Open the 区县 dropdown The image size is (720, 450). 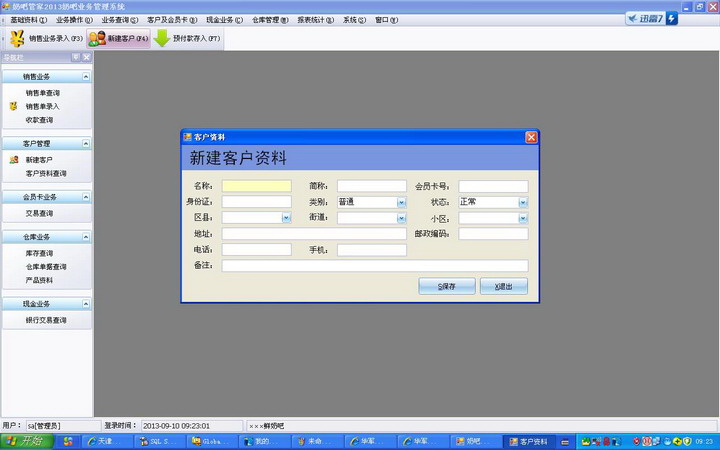coord(286,218)
